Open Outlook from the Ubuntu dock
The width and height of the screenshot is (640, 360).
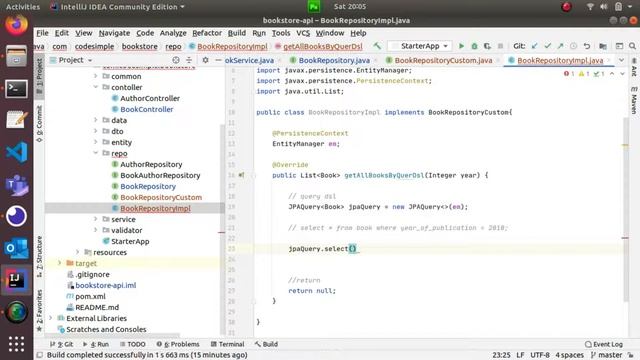[16, 248]
